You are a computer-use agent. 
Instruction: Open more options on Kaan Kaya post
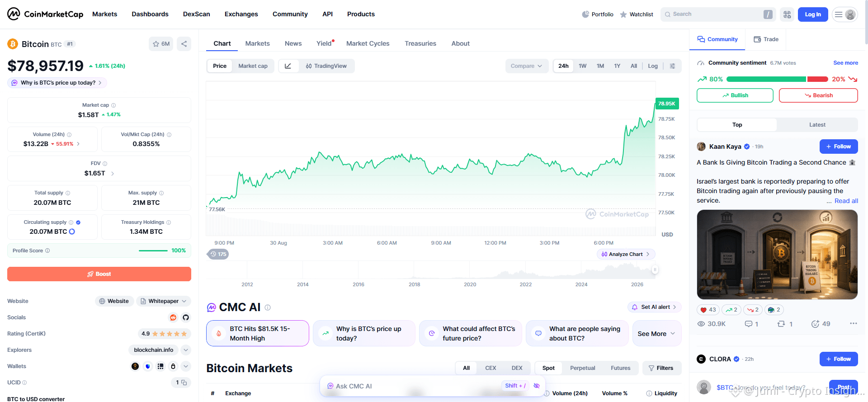[853, 323]
